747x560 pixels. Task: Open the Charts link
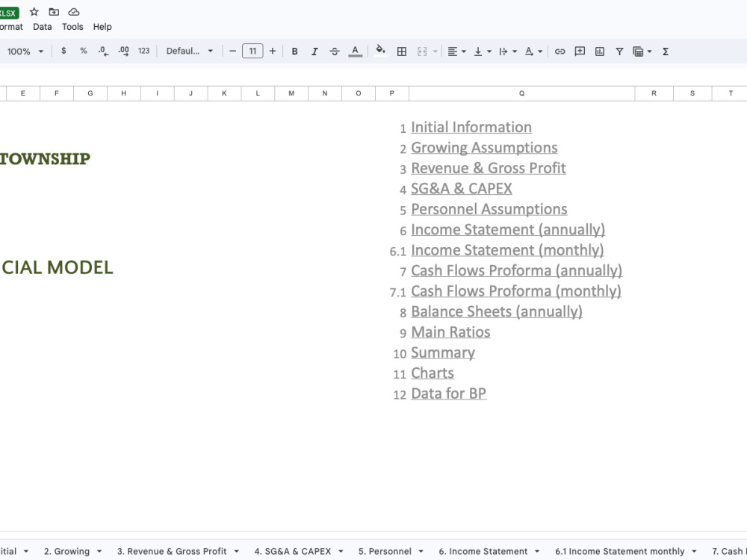coord(432,373)
